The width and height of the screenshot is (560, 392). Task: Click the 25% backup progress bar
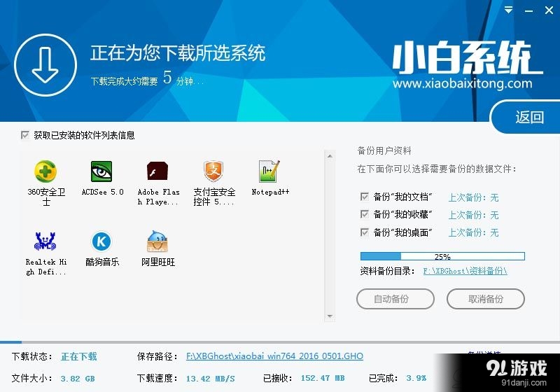pyautogui.click(x=442, y=256)
